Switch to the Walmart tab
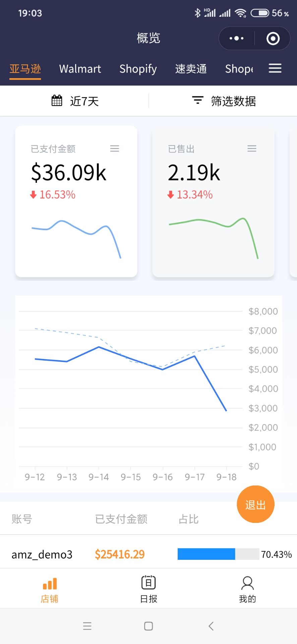The height and width of the screenshot is (644, 297). pyautogui.click(x=80, y=69)
